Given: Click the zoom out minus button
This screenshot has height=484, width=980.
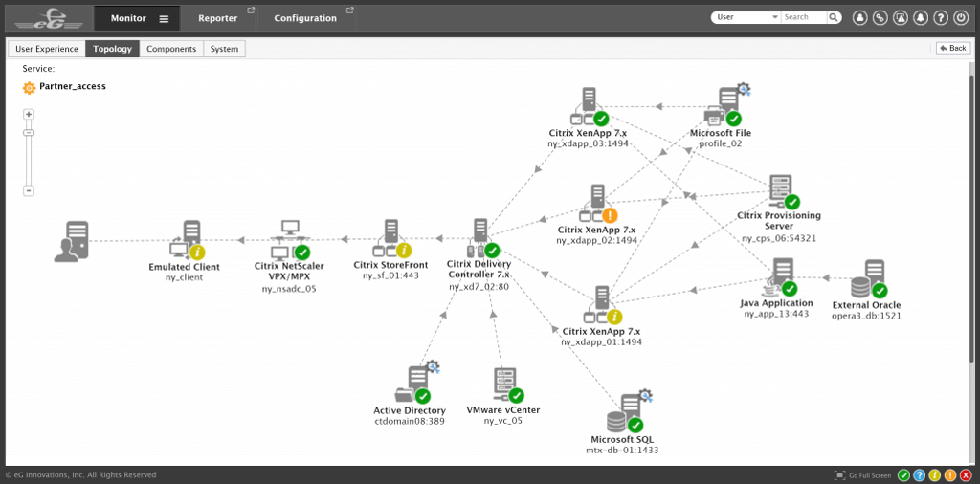Looking at the screenshot, I should pos(29,190).
